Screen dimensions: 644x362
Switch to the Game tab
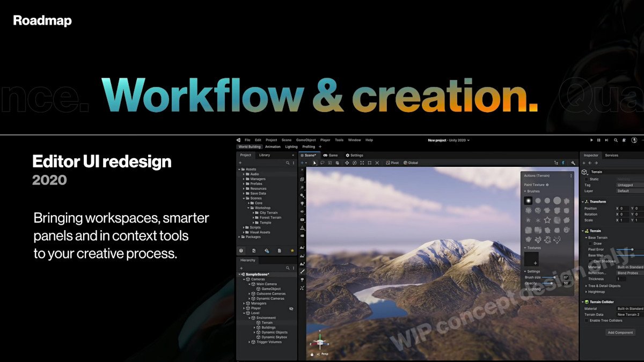(x=331, y=155)
